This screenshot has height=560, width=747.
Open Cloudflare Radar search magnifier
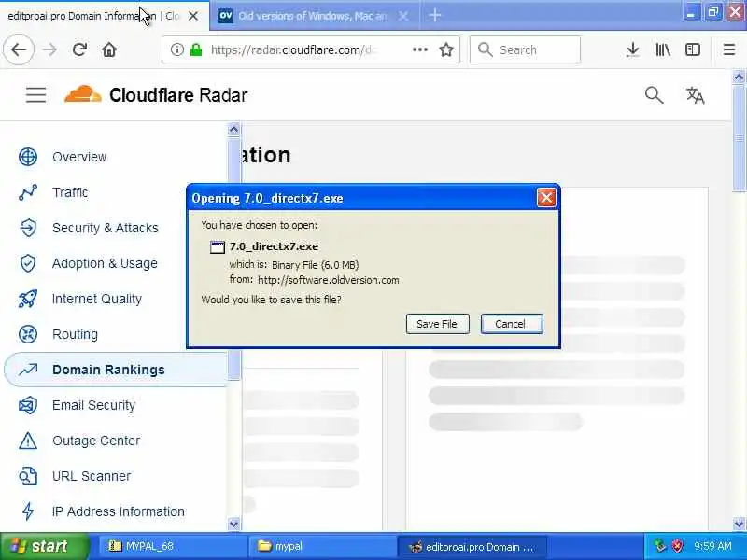click(655, 95)
